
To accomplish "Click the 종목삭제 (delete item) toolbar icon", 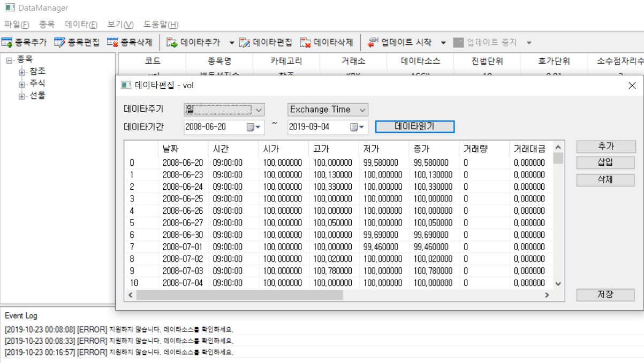I will 112,42.
